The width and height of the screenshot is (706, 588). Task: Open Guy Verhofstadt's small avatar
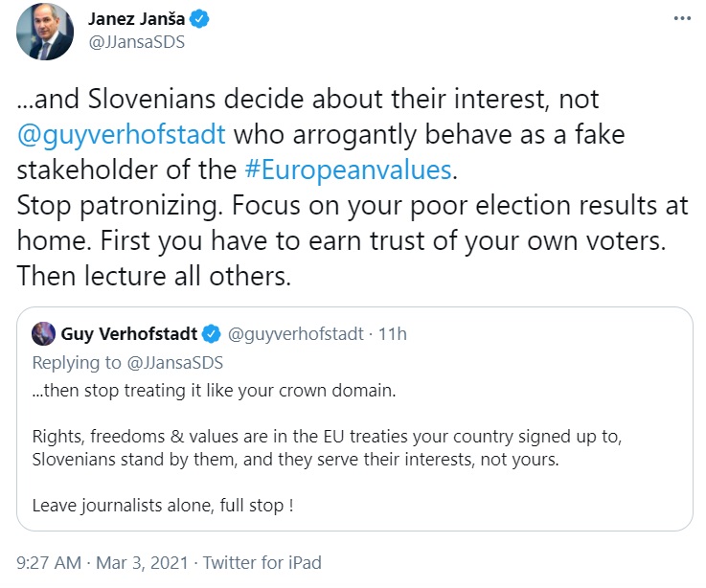43,333
